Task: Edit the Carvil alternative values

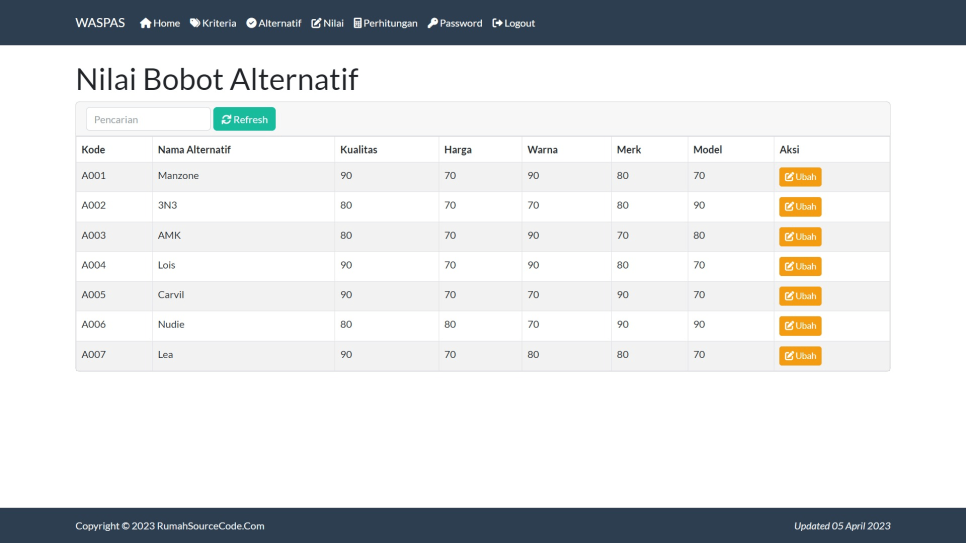Action: click(x=800, y=296)
